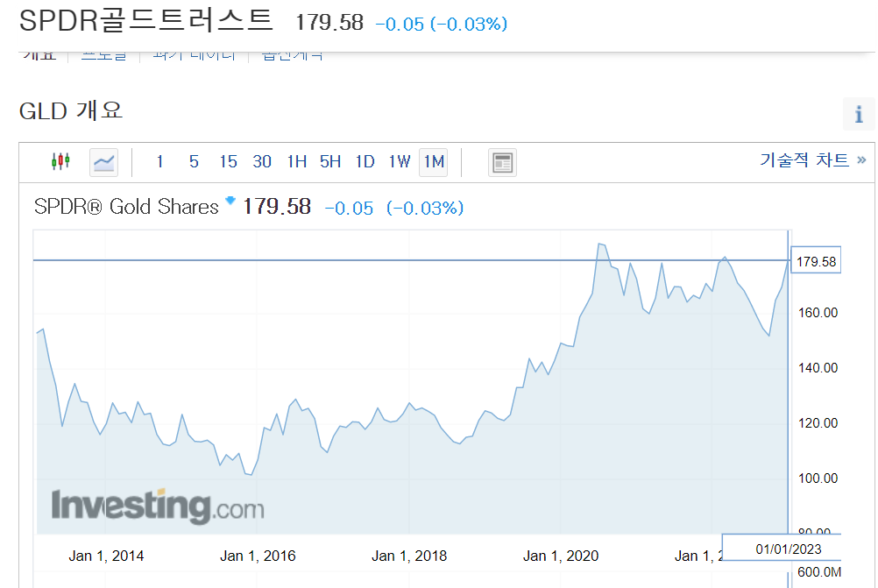Image resolution: width=878 pixels, height=588 pixels.
Task: Select the 1D interval
Action: [x=365, y=162]
